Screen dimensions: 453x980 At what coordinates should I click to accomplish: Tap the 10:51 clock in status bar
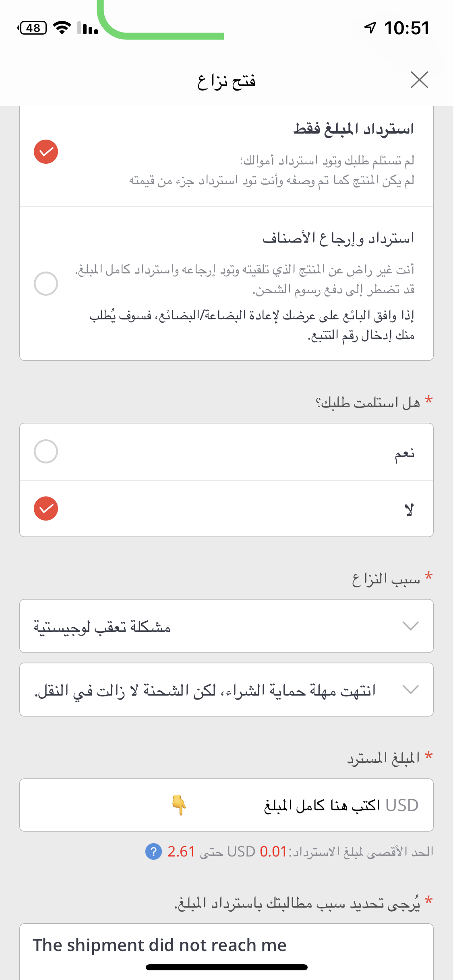pyautogui.click(x=407, y=28)
